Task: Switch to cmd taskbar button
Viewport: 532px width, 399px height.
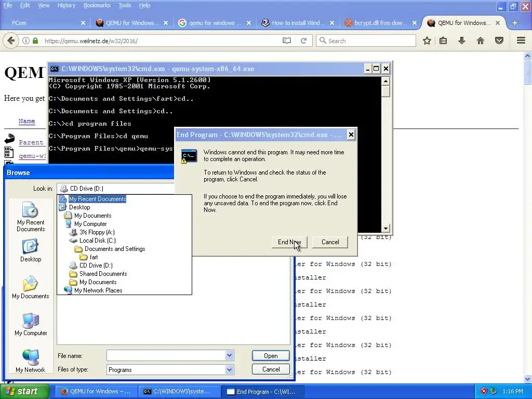Action: (179, 391)
